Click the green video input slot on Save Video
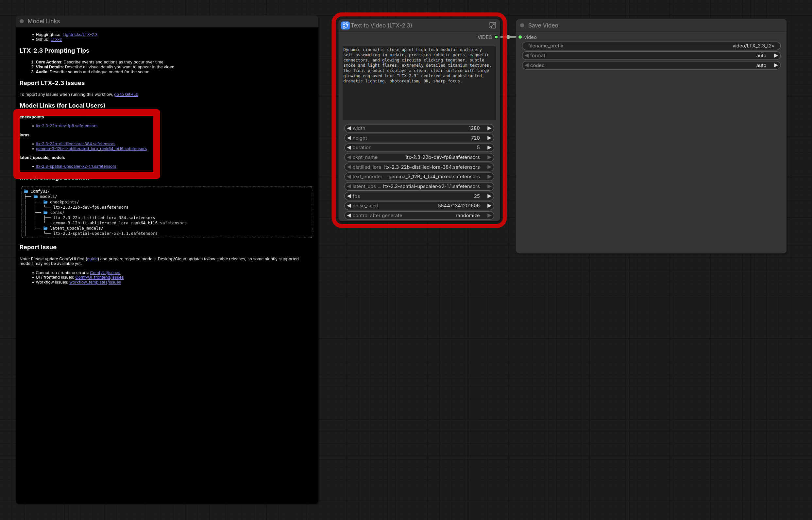The image size is (812, 520). (520, 37)
